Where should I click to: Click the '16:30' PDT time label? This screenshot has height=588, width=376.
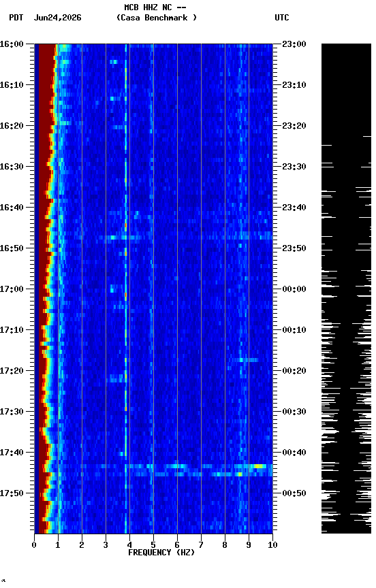point(12,167)
